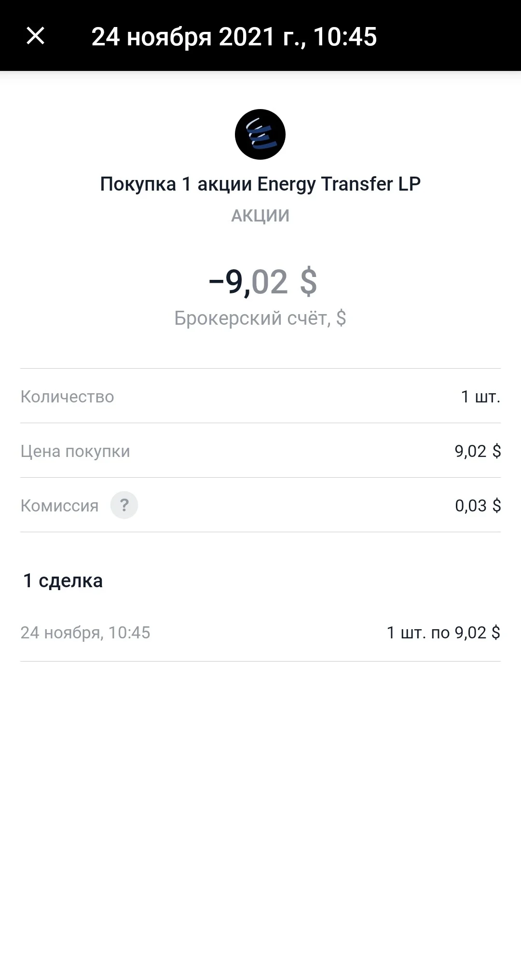
Task: Tap the 1 шт. quantity value
Action: pos(480,396)
